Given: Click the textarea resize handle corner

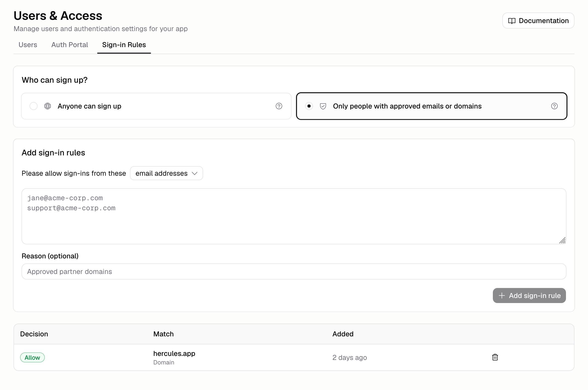Looking at the screenshot, I should click(x=562, y=240).
